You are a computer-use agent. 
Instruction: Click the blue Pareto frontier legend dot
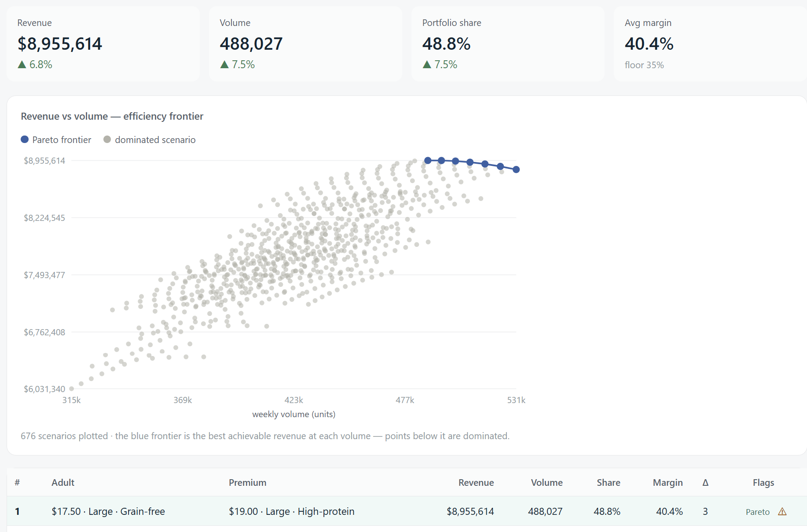(x=25, y=139)
